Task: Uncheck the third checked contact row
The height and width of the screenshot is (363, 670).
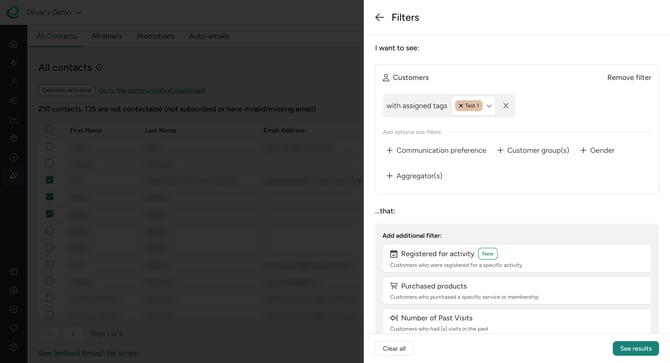Action: (x=50, y=214)
